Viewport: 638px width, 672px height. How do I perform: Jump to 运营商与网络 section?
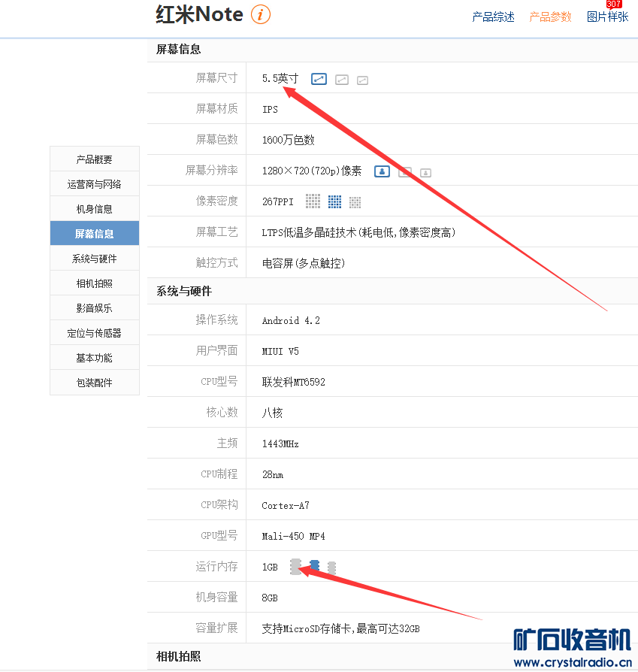[x=94, y=184]
